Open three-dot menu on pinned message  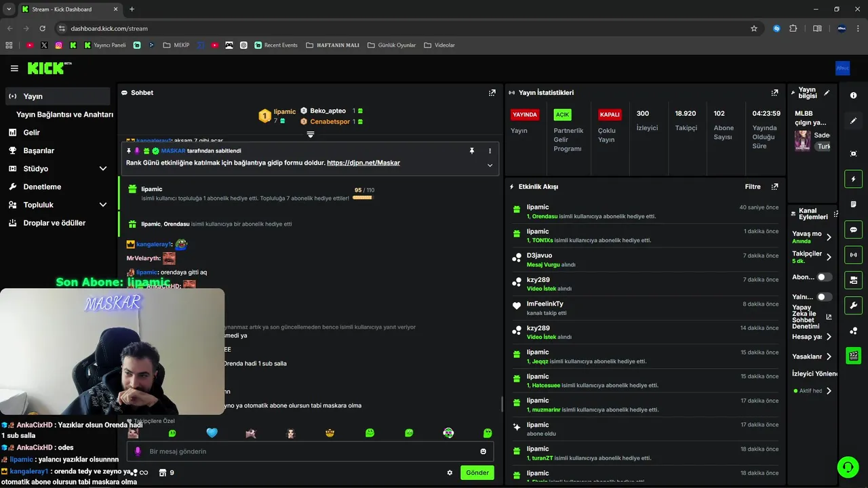click(x=490, y=150)
